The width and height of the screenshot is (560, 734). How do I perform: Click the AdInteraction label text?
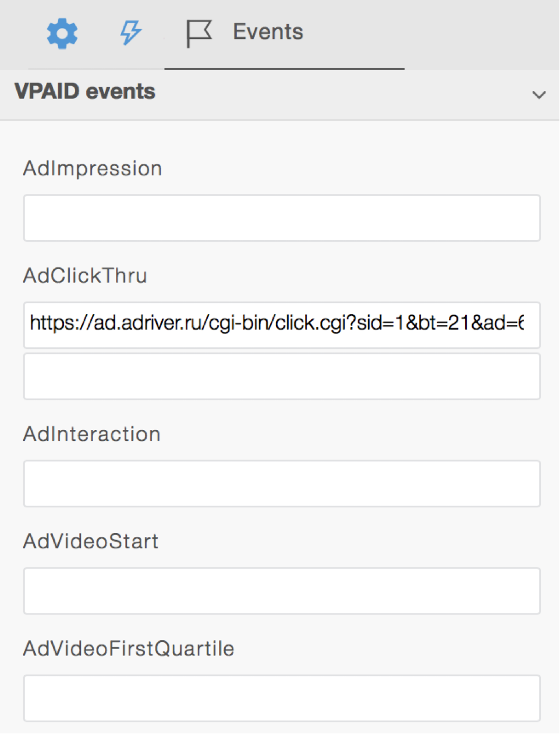coord(92,434)
